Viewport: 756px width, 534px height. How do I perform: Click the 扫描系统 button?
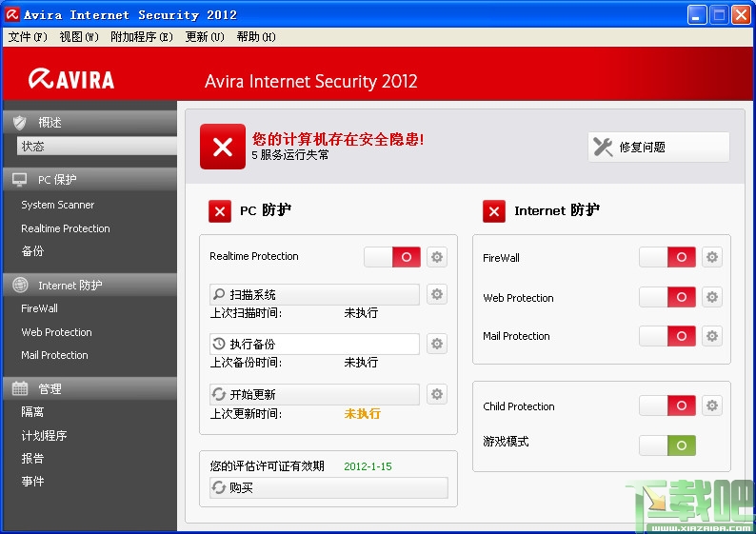(x=314, y=294)
